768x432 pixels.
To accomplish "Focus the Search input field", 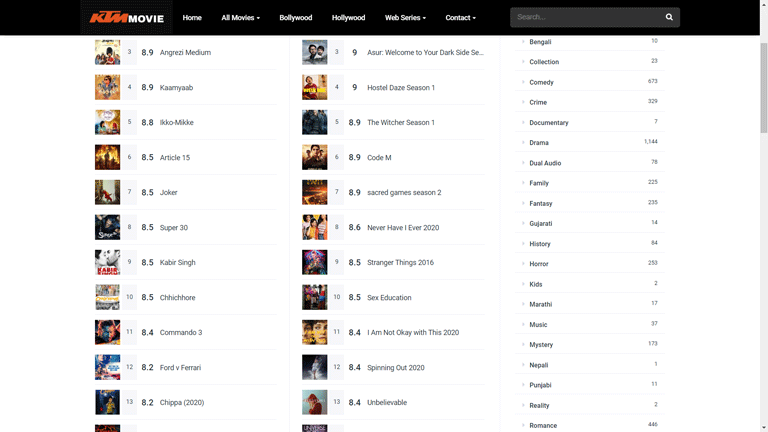I will pos(587,17).
